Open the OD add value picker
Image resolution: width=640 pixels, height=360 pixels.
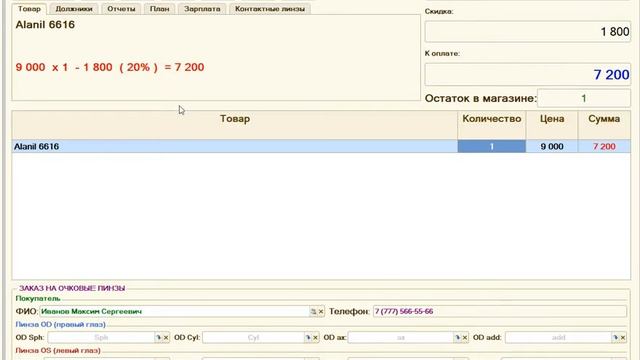[x=615, y=338]
